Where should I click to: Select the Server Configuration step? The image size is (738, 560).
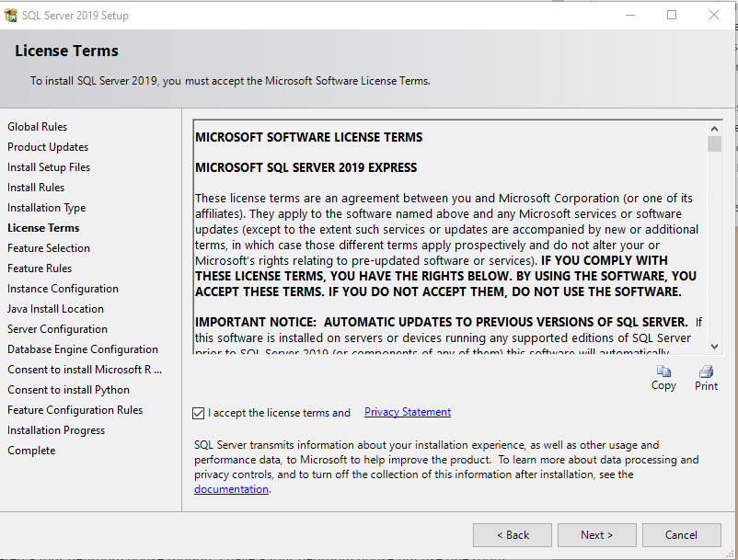(x=57, y=328)
